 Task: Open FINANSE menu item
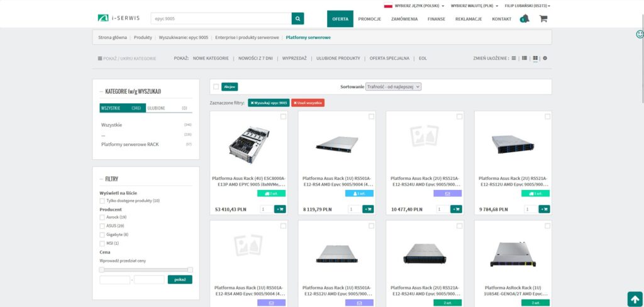436,19
